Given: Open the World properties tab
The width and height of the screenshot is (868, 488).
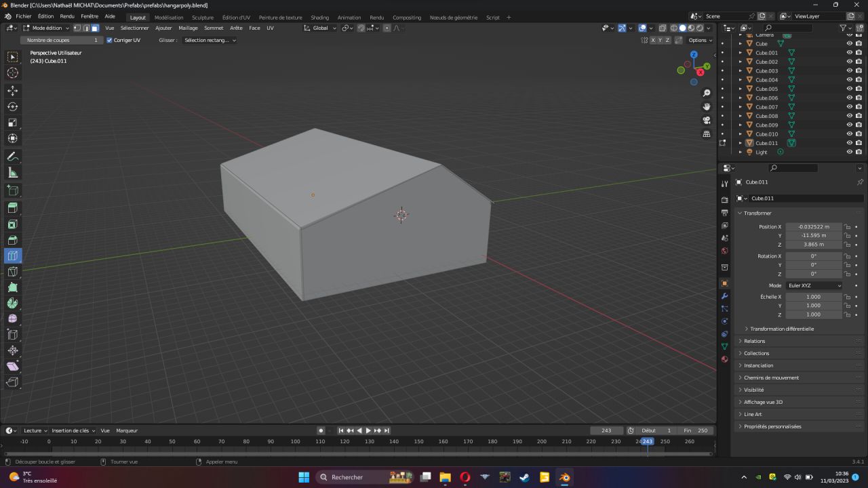Looking at the screenshot, I should (724, 251).
